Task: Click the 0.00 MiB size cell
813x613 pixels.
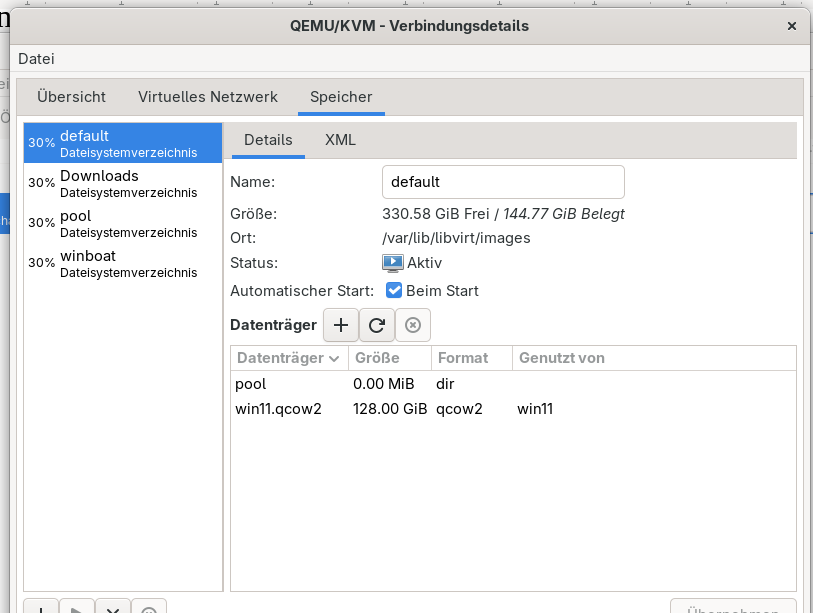Action: (x=384, y=384)
